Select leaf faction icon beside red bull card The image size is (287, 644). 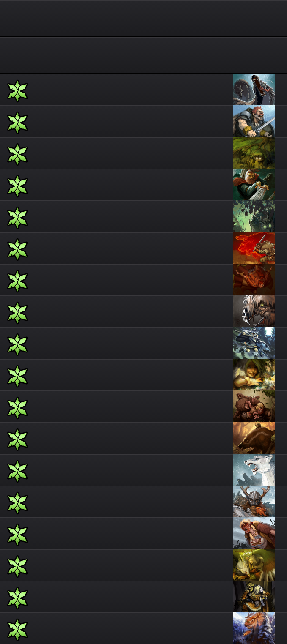[17, 250]
